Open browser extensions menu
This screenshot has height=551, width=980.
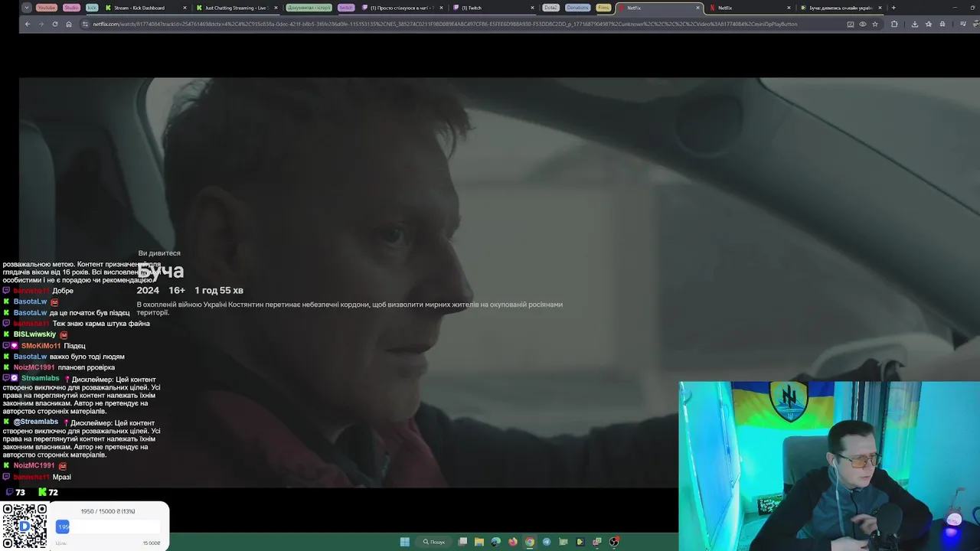894,24
